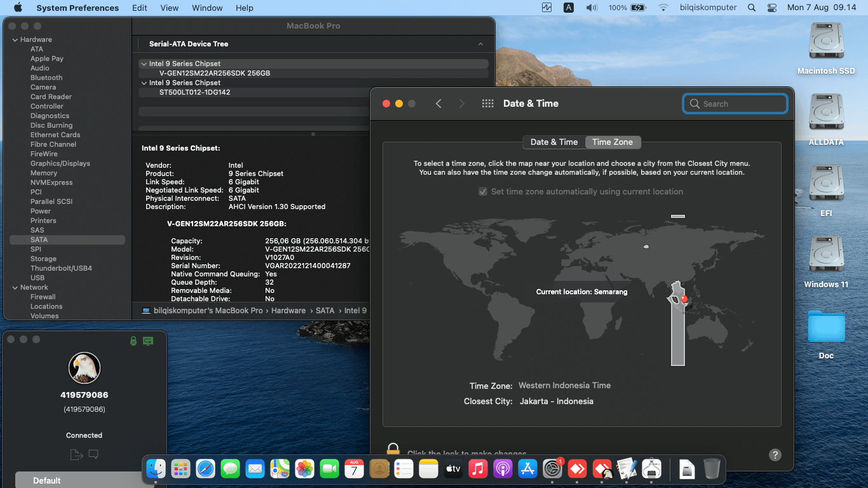Launch Safari from the Dock
This screenshot has width=868, height=488.
pos(206,469)
